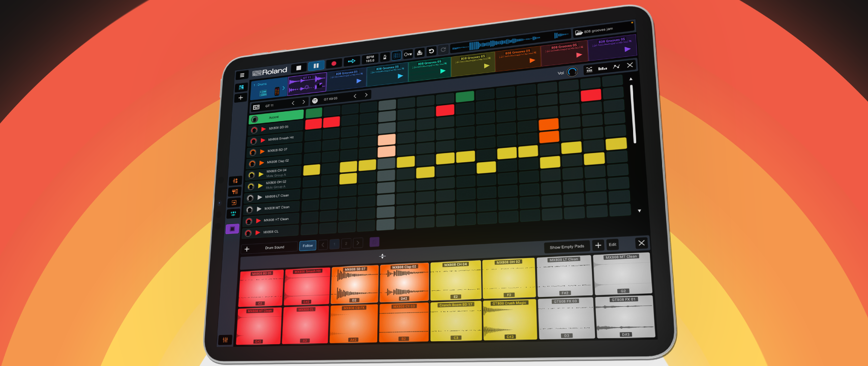The width and height of the screenshot is (868, 366).
Task: Select the purple step sequencer sidebar icon
Action: click(232, 229)
